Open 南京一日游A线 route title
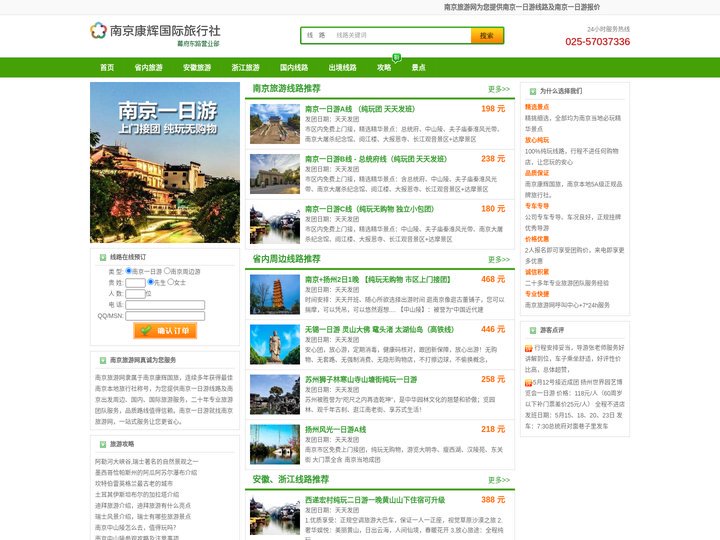720x540 pixels. coord(360,109)
